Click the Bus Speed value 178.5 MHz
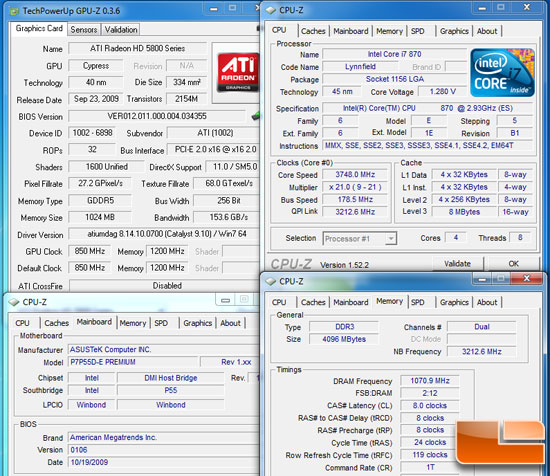The image size is (550, 476). (x=355, y=200)
